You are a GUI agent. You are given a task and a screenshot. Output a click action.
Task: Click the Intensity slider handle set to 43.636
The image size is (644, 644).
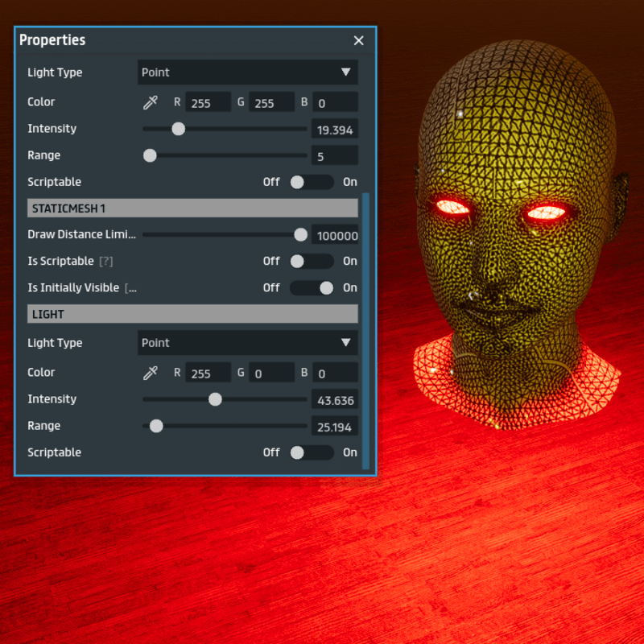coord(215,399)
